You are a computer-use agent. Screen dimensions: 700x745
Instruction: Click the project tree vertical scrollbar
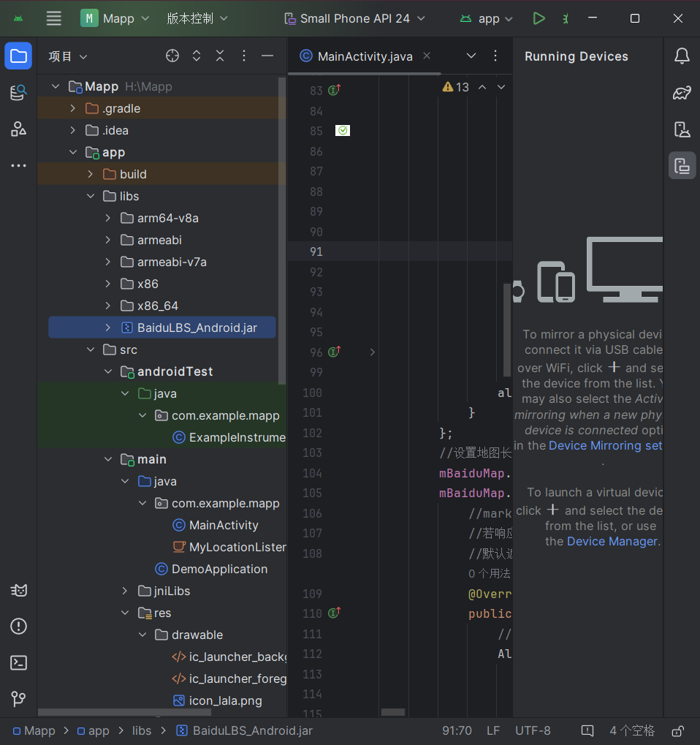point(281,230)
